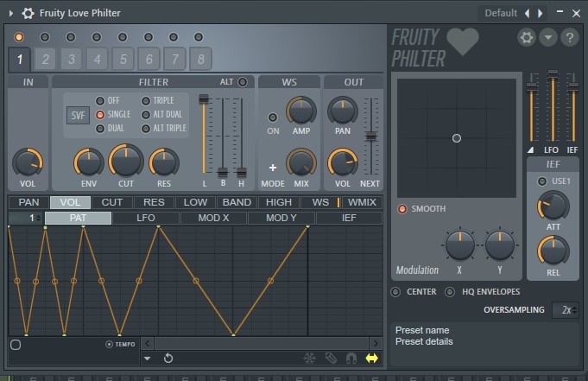Toggle the SMOOTH modulation option
Viewport: 588px width, 381px height.
click(402, 209)
